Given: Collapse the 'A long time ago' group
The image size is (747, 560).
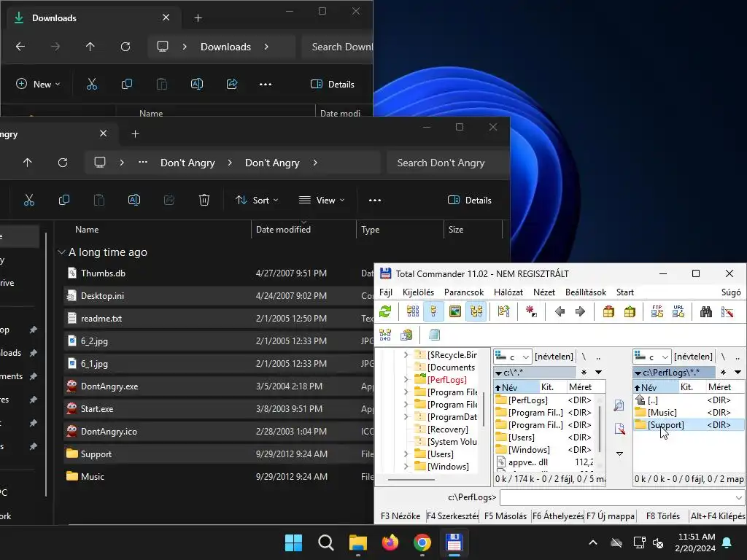Looking at the screenshot, I should (x=61, y=252).
